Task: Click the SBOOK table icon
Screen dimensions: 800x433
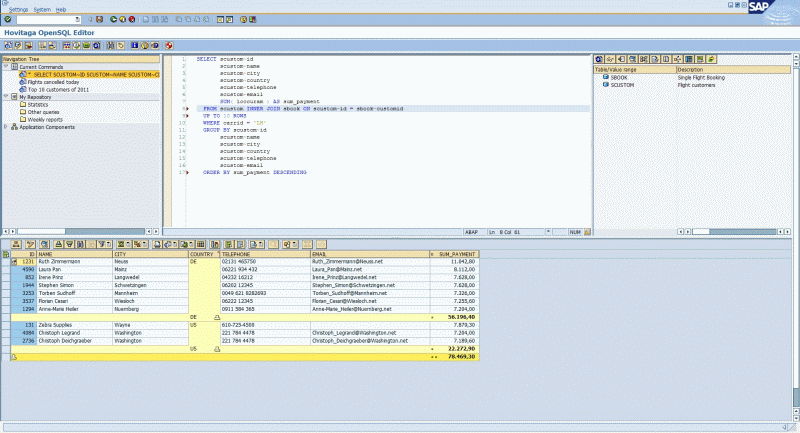Action: coord(606,77)
